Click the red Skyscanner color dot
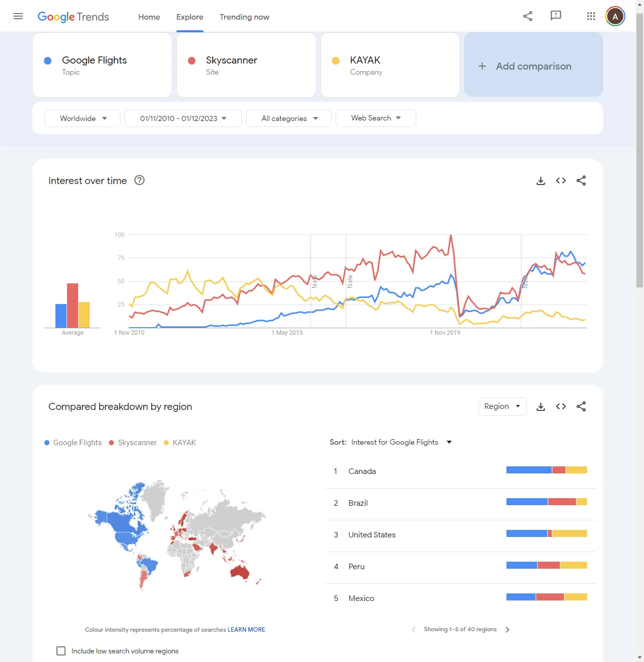 pos(191,61)
